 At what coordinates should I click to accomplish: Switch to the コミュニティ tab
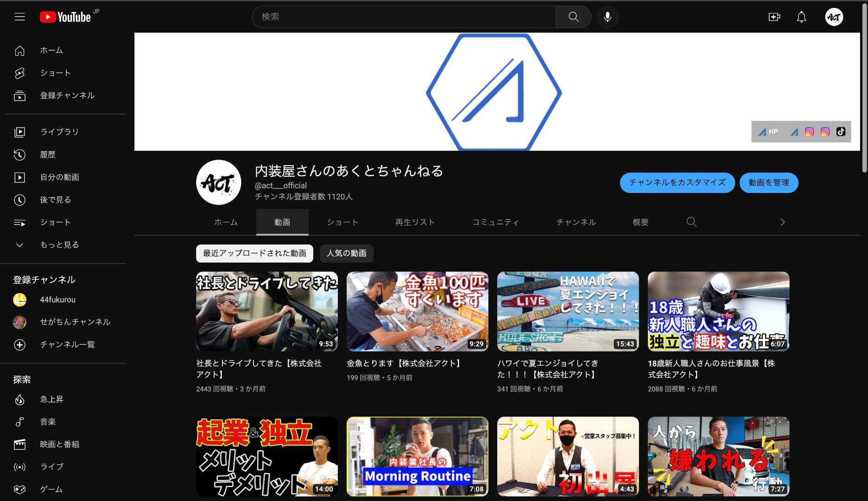point(495,222)
